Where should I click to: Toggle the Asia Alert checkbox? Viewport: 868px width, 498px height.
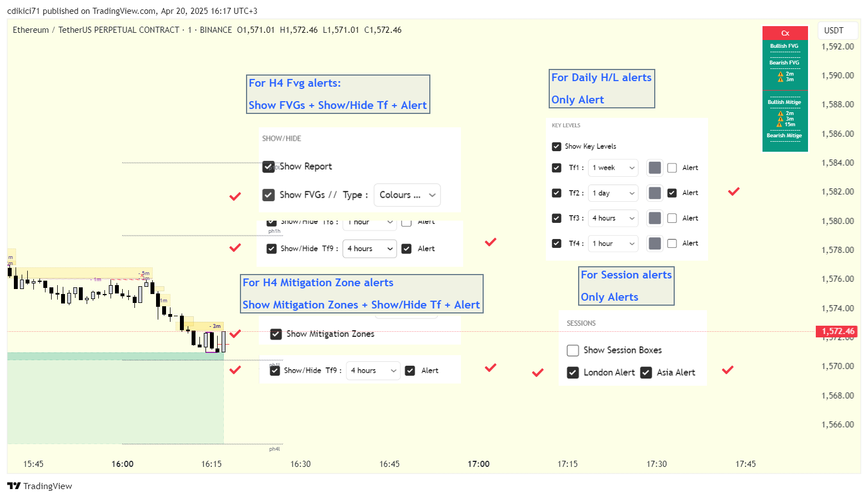coord(646,372)
